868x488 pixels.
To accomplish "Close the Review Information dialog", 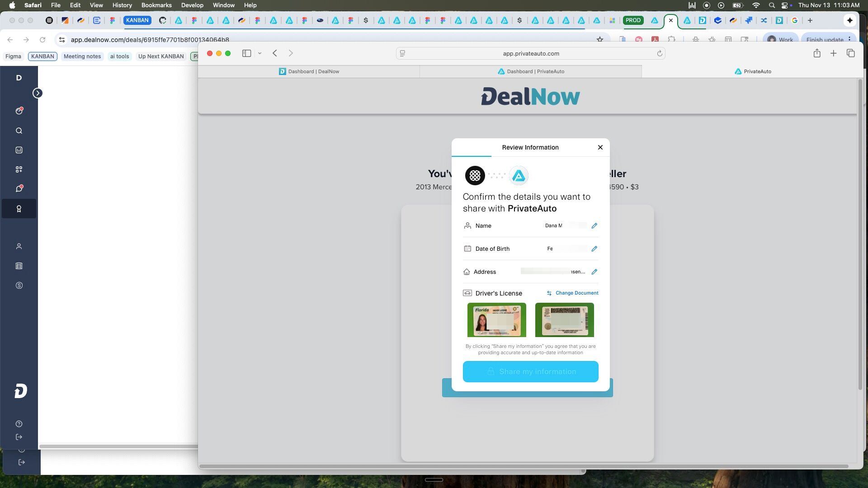I will pos(600,147).
